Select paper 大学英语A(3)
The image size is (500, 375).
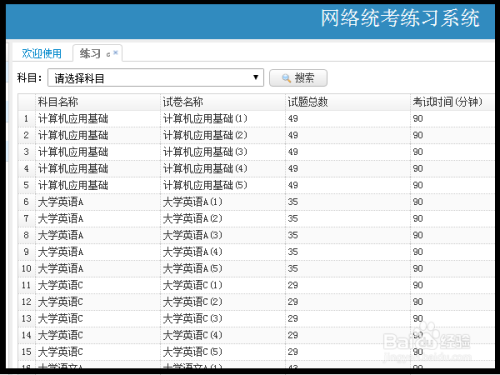pyautogui.click(x=193, y=235)
